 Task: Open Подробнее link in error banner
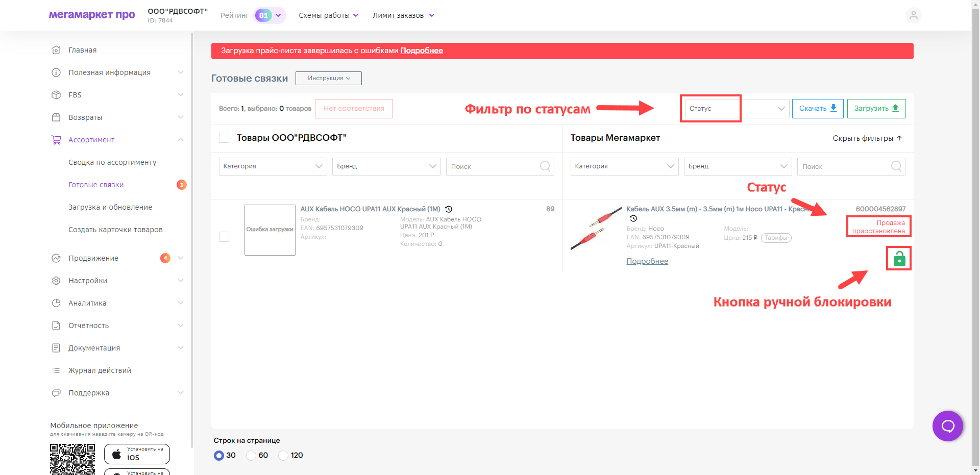click(x=422, y=51)
